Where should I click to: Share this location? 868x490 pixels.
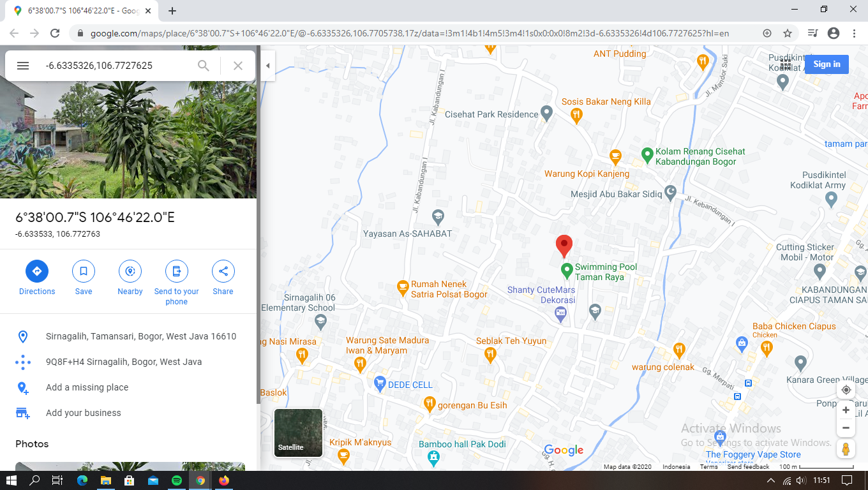pyautogui.click(x=223, y=271)
